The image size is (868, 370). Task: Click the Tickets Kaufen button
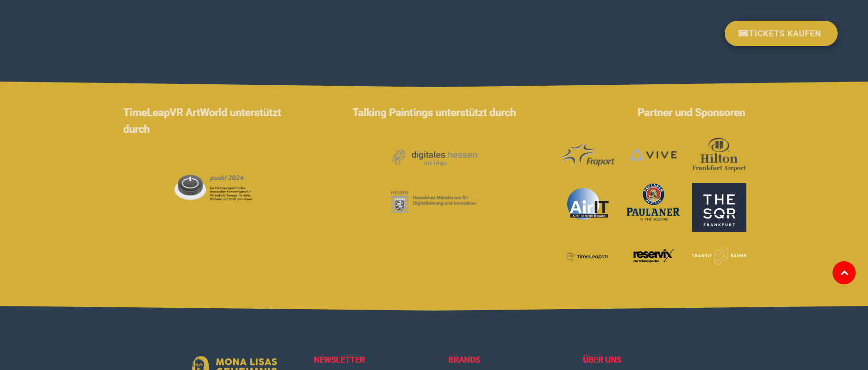tap(781, 33)
